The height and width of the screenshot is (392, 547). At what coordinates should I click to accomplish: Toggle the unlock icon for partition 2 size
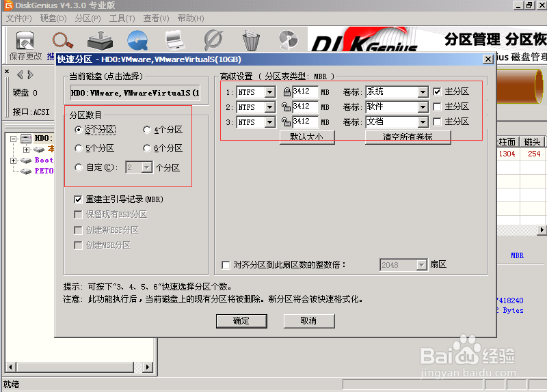tap(286, 107)
